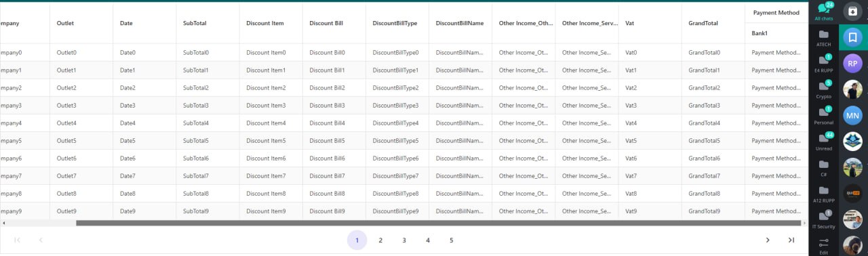Select the GrandTotal9 cell
The width and height of the screenshot is (868, 256).
click(x=713, y=211)
